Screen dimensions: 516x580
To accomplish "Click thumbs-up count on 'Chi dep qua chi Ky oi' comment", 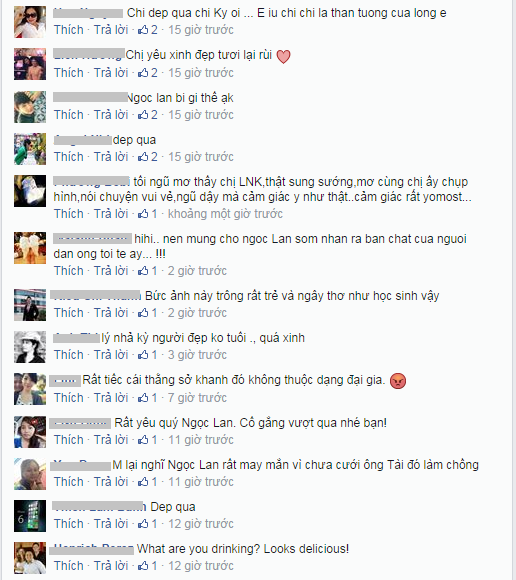I will click(148, 30).
